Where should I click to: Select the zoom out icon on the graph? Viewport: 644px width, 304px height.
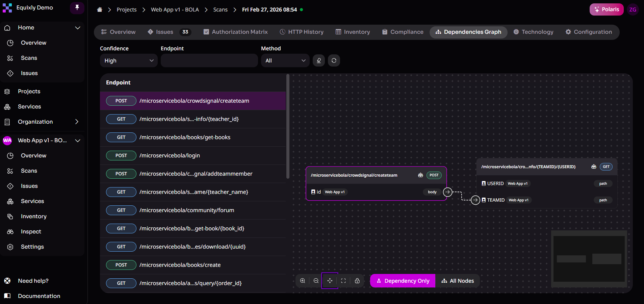(x=316, y=281)
